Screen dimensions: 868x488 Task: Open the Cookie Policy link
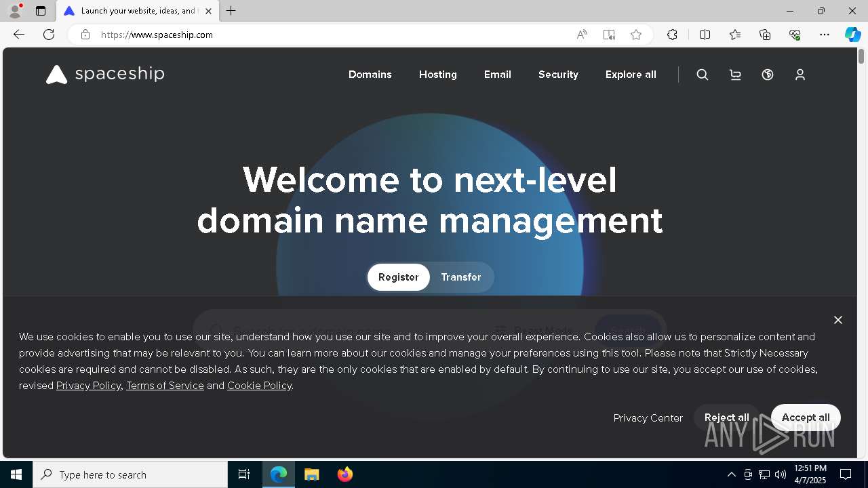pos(259,386)
